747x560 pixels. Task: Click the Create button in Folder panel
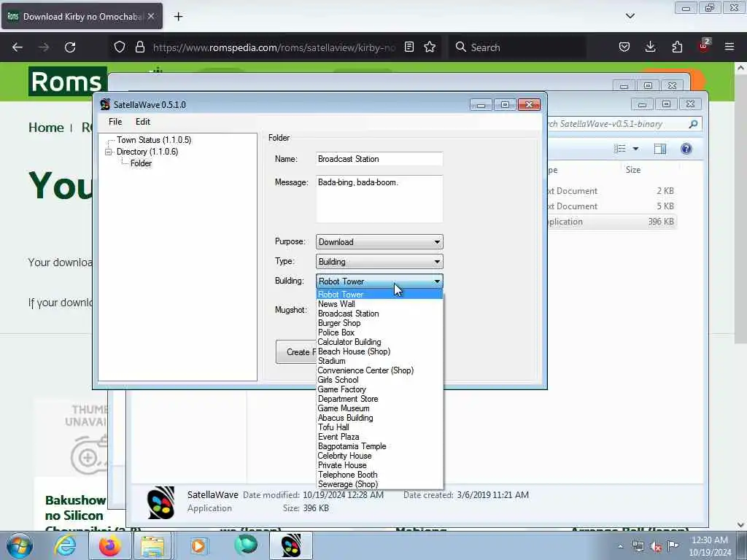pos(296,352)
